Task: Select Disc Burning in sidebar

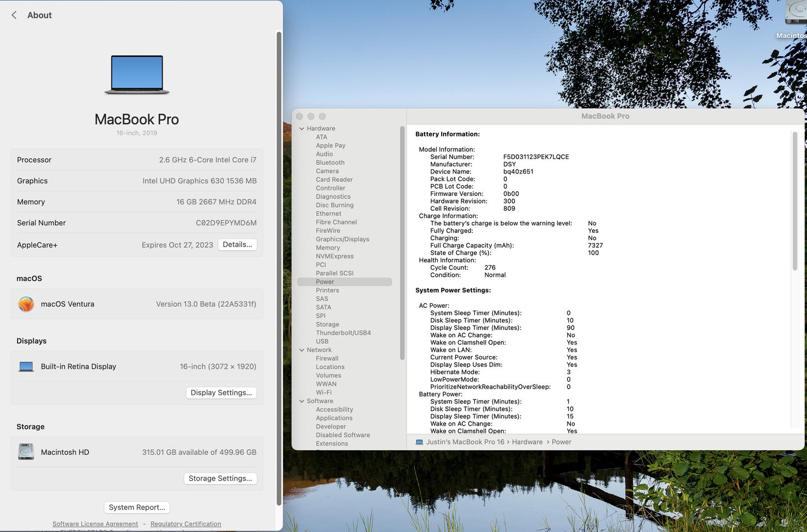Action: click(x=335, y=205)
